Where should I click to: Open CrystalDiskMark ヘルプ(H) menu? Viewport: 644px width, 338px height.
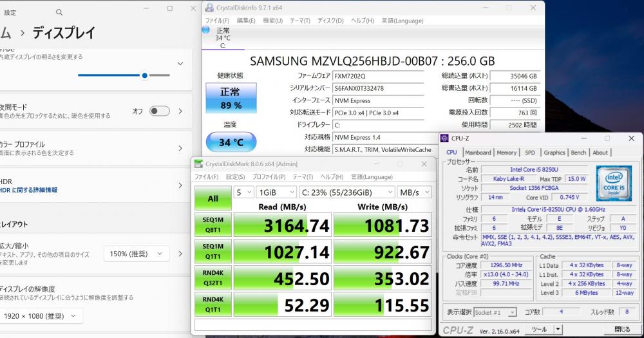click(332, 176)
